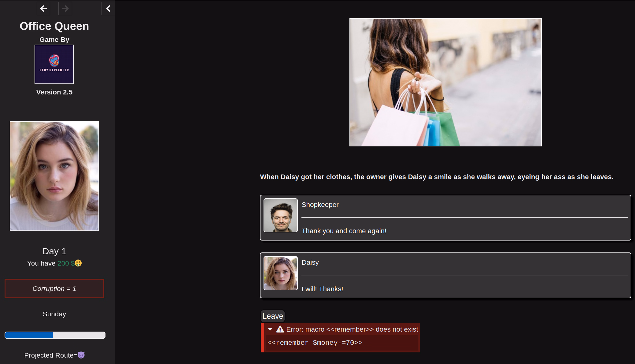Click the 'macro <<remember>> does not exist' message
The width and height of the screenshot is (635, 364).
[x=362, y=329]
